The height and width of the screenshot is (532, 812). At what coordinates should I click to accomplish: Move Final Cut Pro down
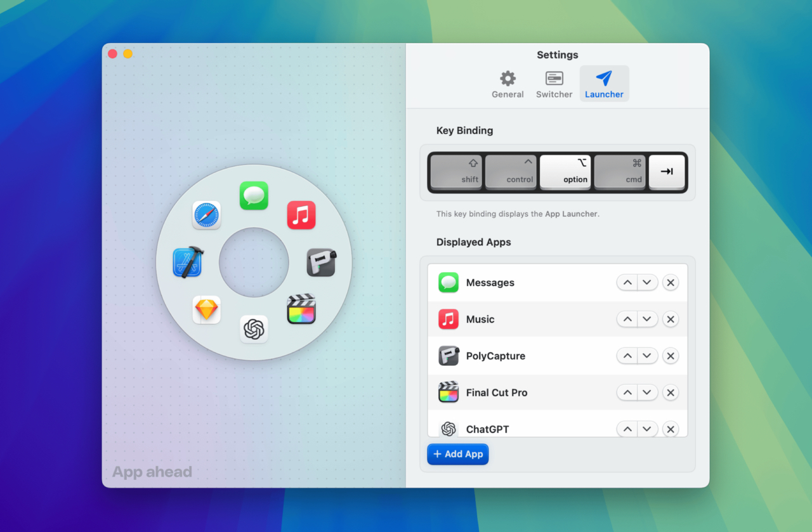[647, 393]
